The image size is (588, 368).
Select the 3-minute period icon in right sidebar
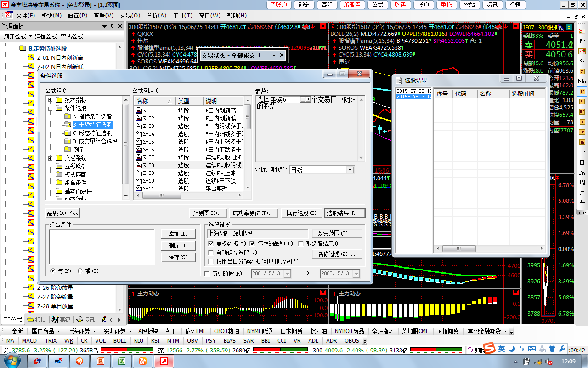pos(582,92)
